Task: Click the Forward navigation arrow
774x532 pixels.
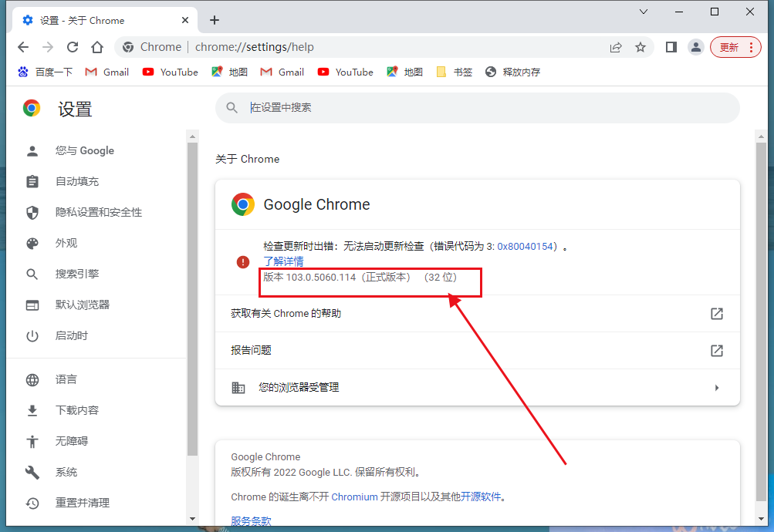Action: click(48, 47)
